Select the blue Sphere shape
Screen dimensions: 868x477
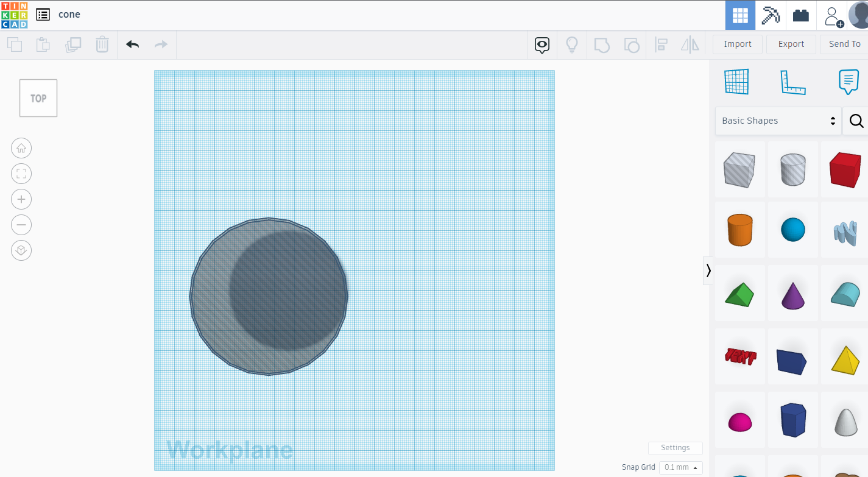[792, 230]
